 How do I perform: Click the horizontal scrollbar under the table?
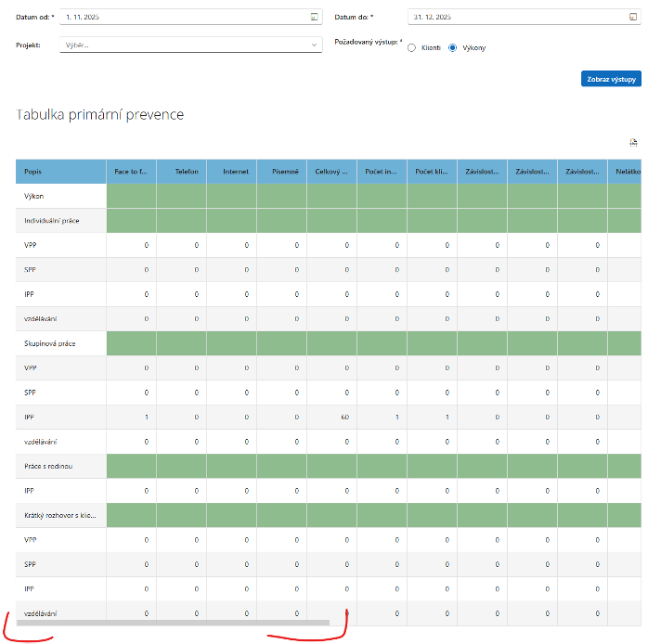(173, 623)
